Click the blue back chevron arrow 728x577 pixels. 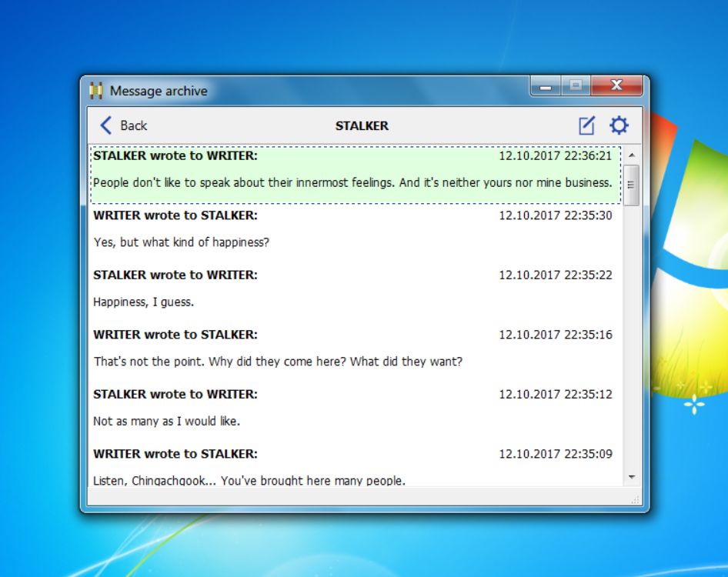pos(106,125)
